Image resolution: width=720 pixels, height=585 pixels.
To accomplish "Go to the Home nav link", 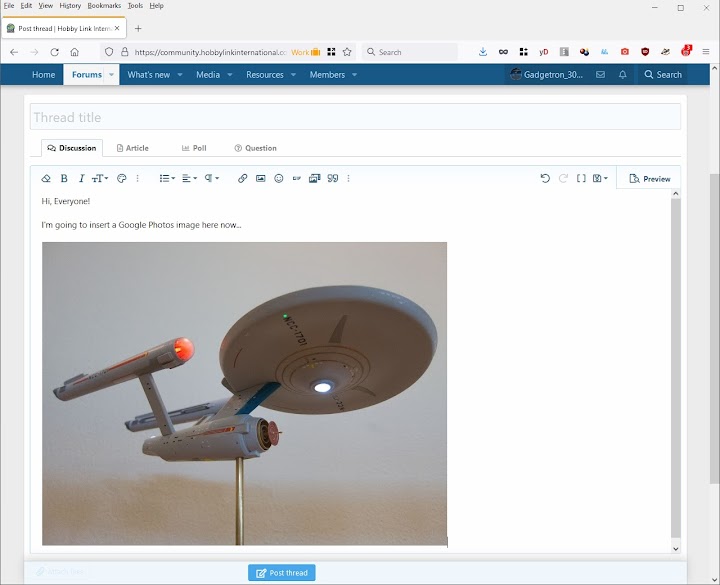I will pos(44,75).
